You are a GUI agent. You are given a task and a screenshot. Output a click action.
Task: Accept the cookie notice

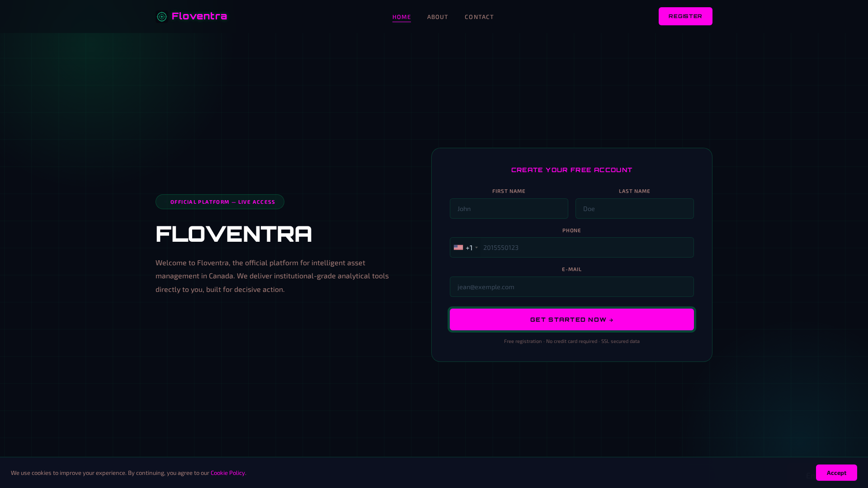836,473
